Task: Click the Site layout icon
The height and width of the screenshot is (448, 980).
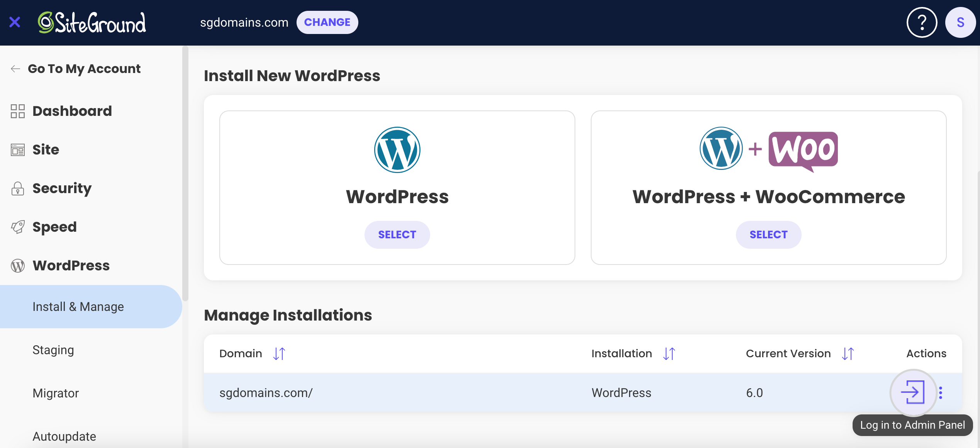Action: coord(18,150)
